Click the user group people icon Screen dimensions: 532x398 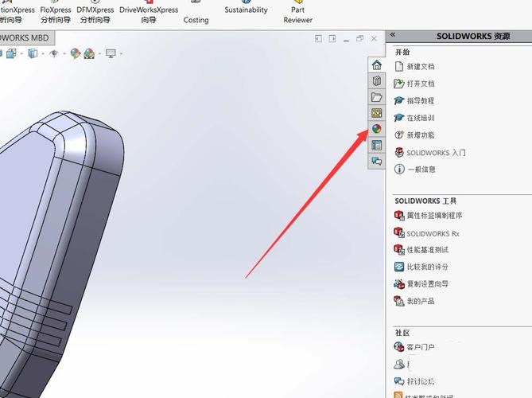(x=399, y=365)
